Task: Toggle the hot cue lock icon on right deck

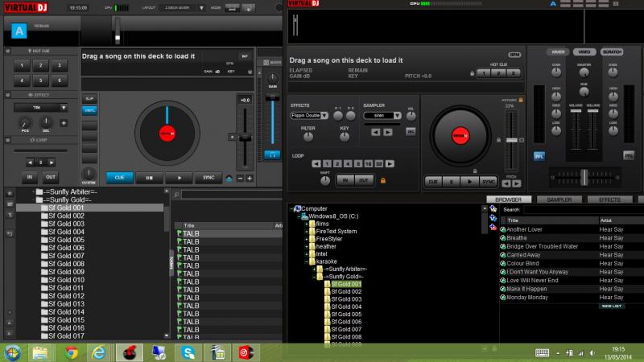Action: tap(472, 73)
